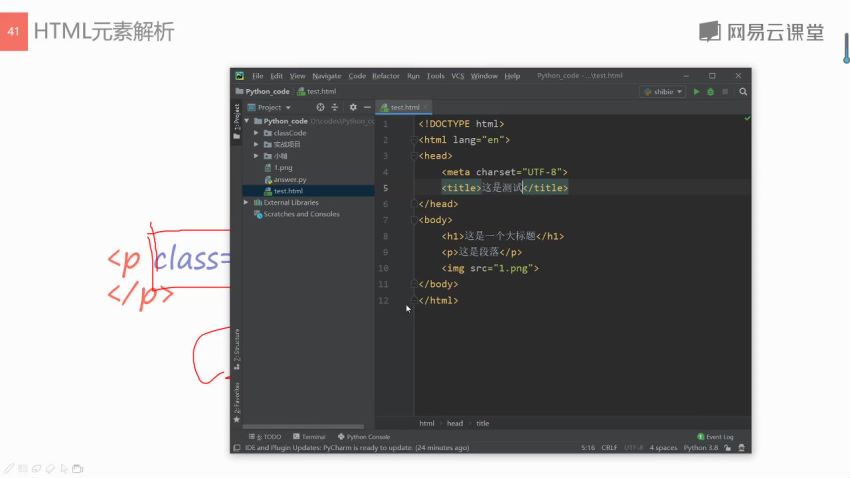Expand the classCode folder
Screen dimensions: 850x478
pos(256,133)
